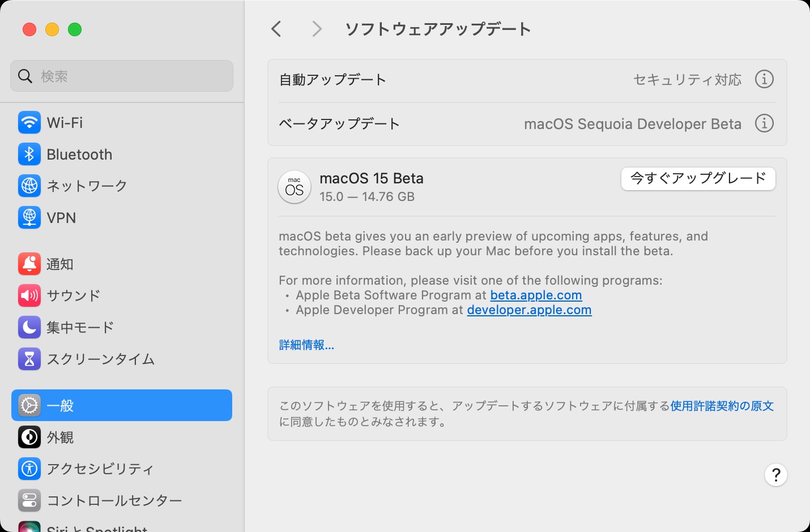Select コントロールセンター in the sidebar
The height and width of the screenshot is (532, 810).
pyautogui.click(x=122, y=500)
